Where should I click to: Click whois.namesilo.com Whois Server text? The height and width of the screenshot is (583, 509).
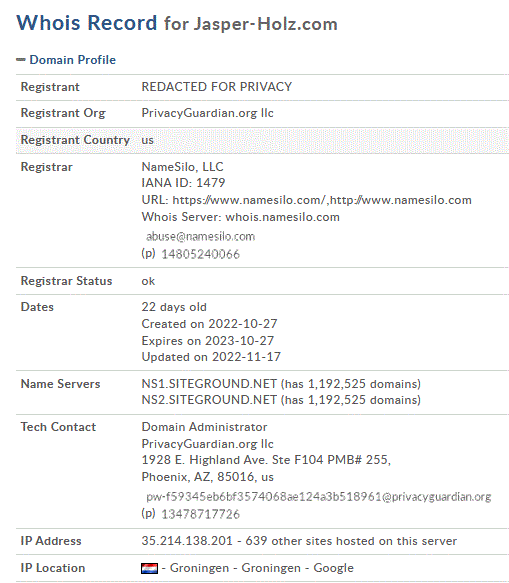point(283,217)
